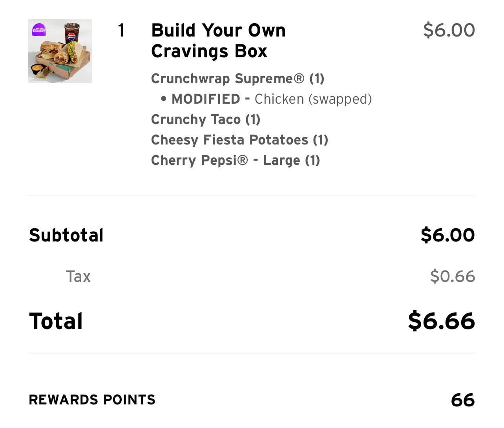
Task: Click the 66 rewards points value
Action: tap(463, 400)
